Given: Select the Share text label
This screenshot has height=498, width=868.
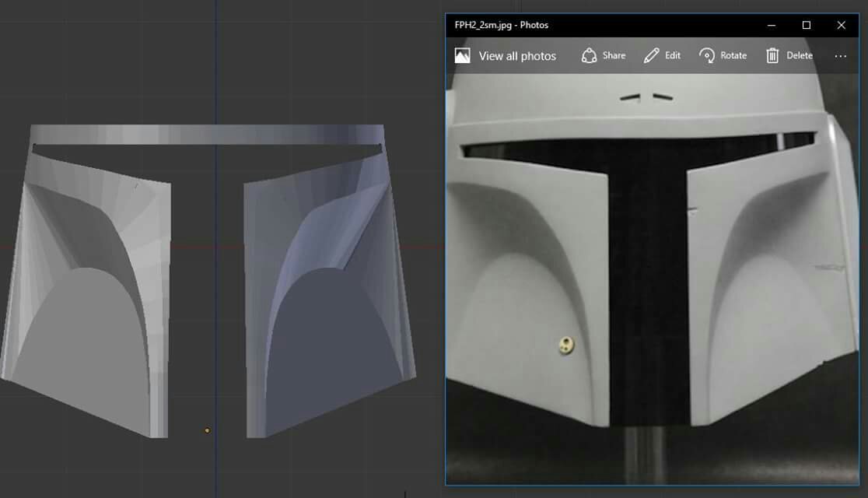Looking at the screenshot, I should (x=614, y=55).
